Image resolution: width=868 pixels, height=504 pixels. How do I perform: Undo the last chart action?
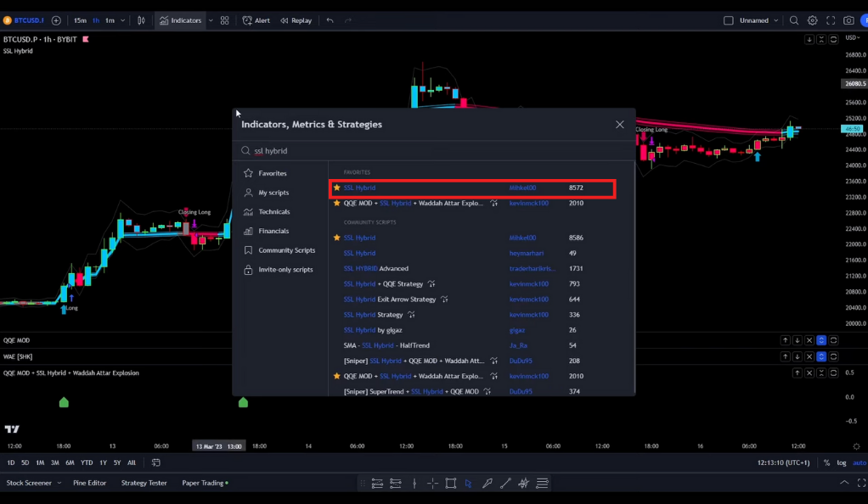pyautogui.click(x=330, y=20)
